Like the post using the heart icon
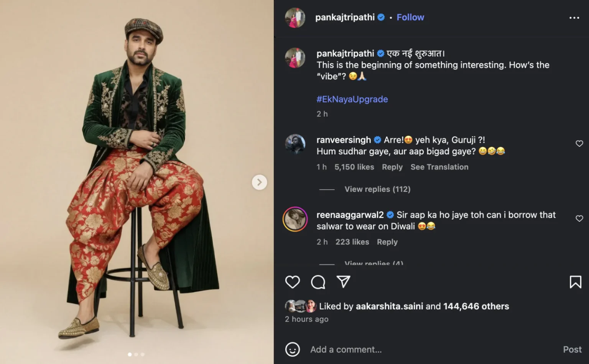The width and height of the screenshot is (589, 364). (293, 282)
